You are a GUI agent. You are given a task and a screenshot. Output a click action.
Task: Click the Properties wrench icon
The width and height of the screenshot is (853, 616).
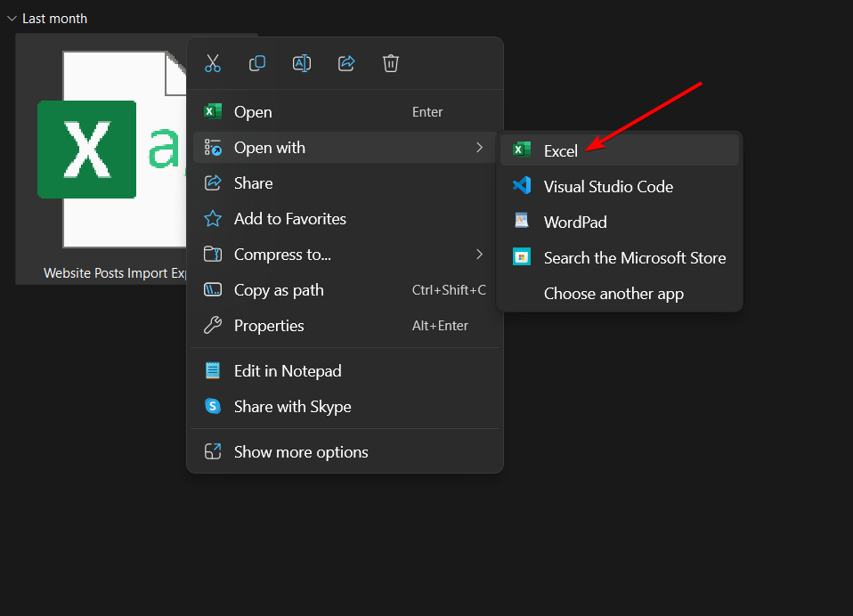(213, 325)
